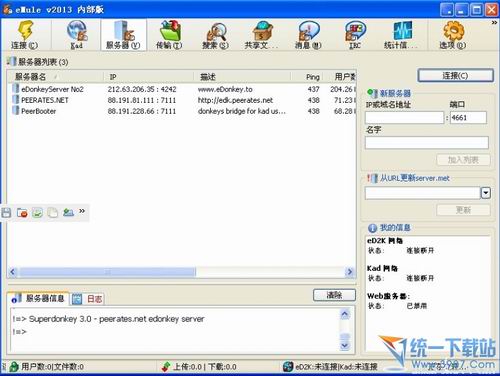Image resolution: width=500 pixels, height=376 pixels.
Task: Expand the server.met URL dropdown arrow
Action: [485, 193]
